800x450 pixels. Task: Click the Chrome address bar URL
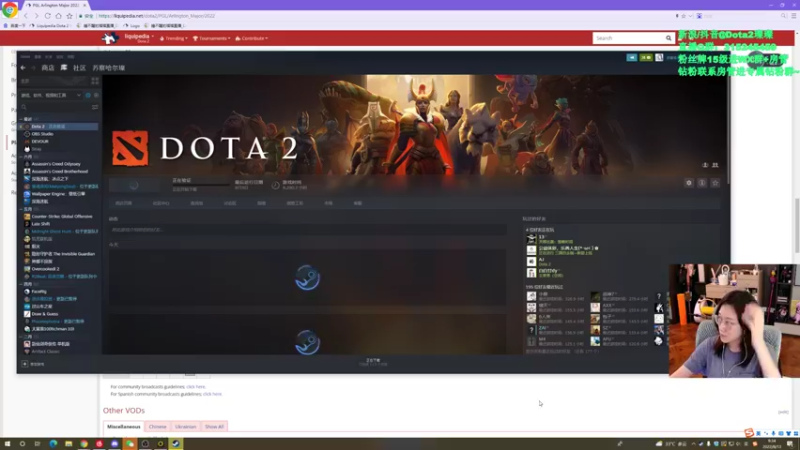tap(156, 16)
